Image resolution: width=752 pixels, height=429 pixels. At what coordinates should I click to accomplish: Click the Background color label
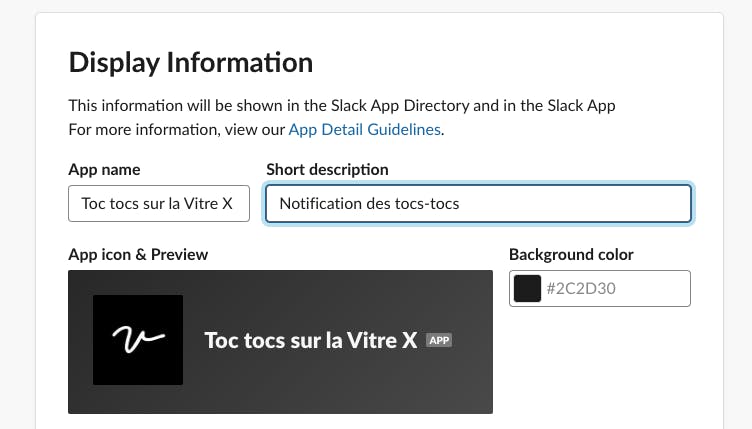pos(571,255)
